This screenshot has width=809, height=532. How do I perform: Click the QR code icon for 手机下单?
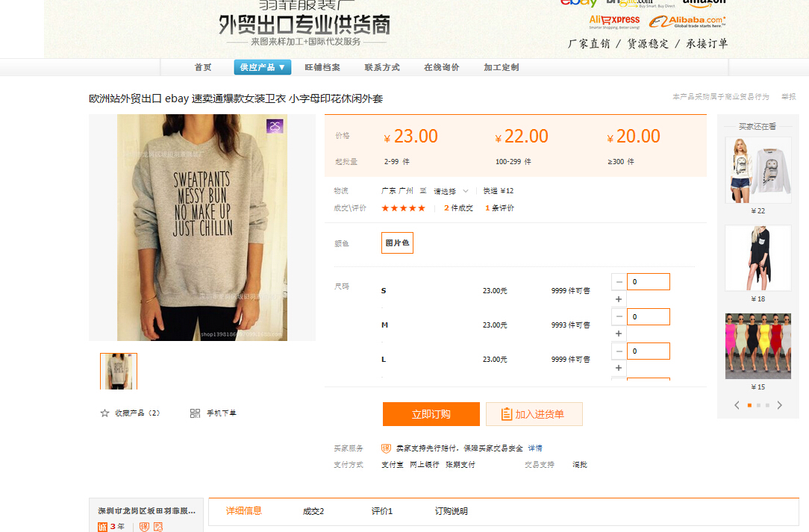pyautogui.click(x=195, y=413)
